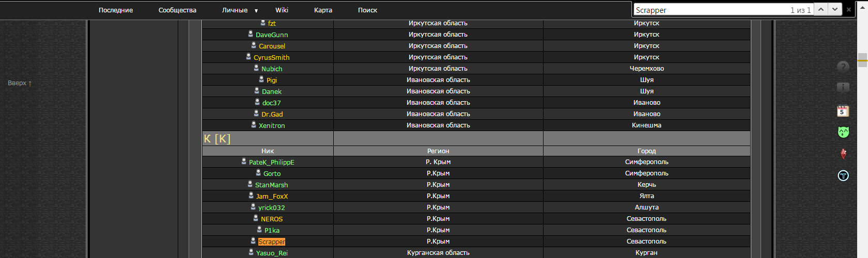Click the green cat face icon
This screenshot has width=868, height=258.
click(x=843, y=132)
